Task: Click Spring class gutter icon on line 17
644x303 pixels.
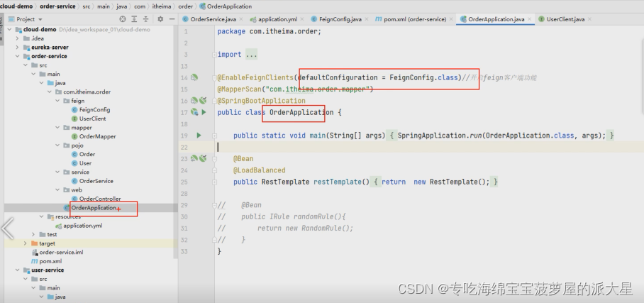Action: tap(194, 112)
